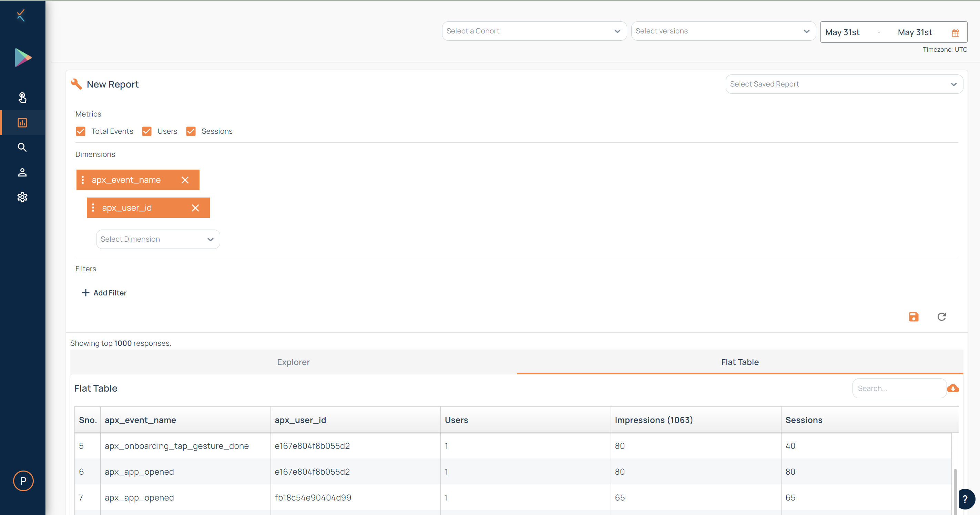Open the calendar date picker icon

click(x=955, y=33)
